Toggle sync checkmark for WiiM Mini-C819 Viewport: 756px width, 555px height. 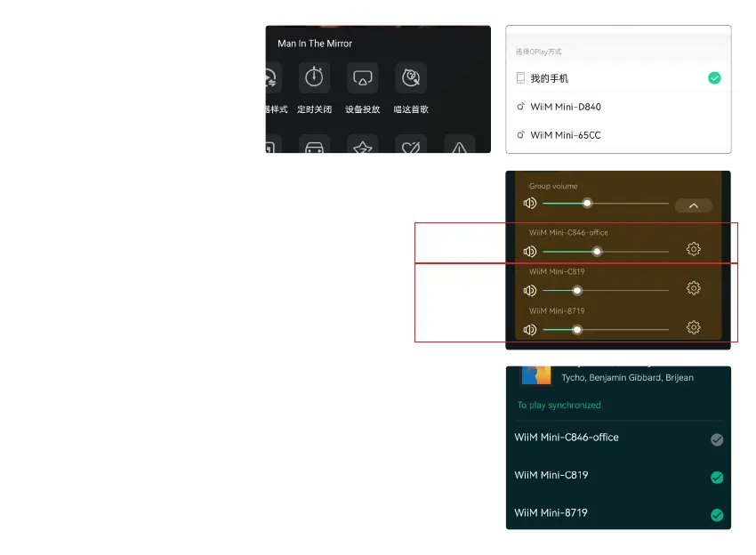click(717, 478)
